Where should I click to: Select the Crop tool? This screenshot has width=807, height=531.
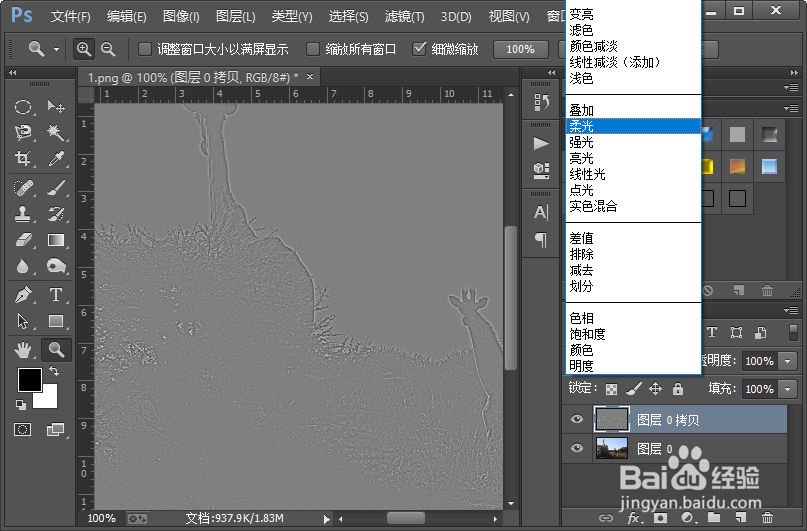coord(23,158)
